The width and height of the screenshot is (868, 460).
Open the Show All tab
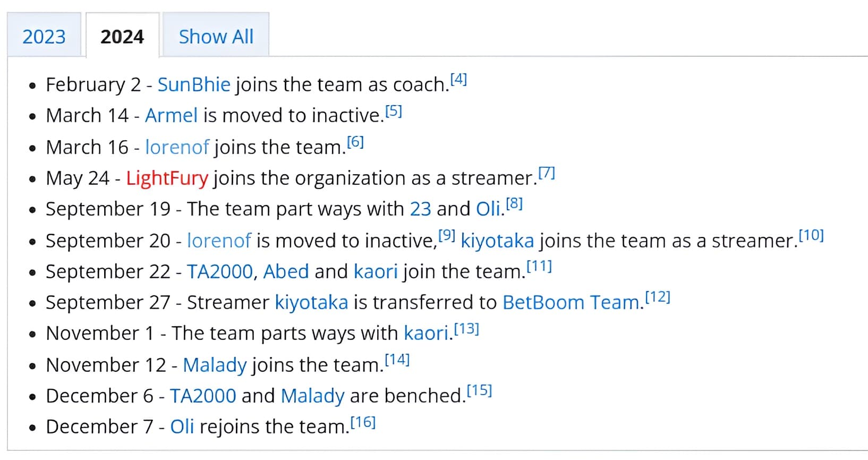tap(216, 37)
